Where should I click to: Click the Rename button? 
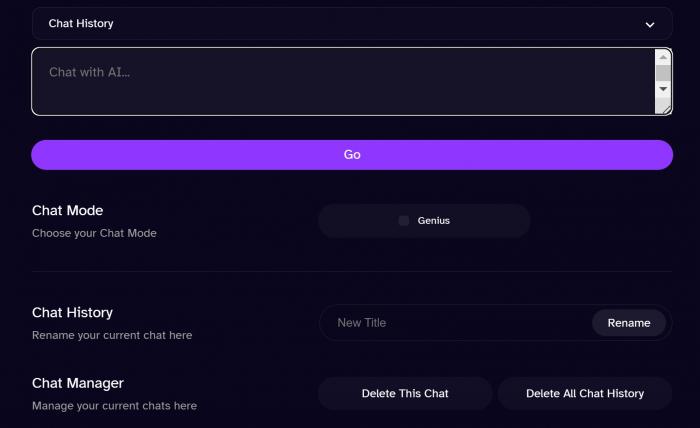tap(629, 323)
